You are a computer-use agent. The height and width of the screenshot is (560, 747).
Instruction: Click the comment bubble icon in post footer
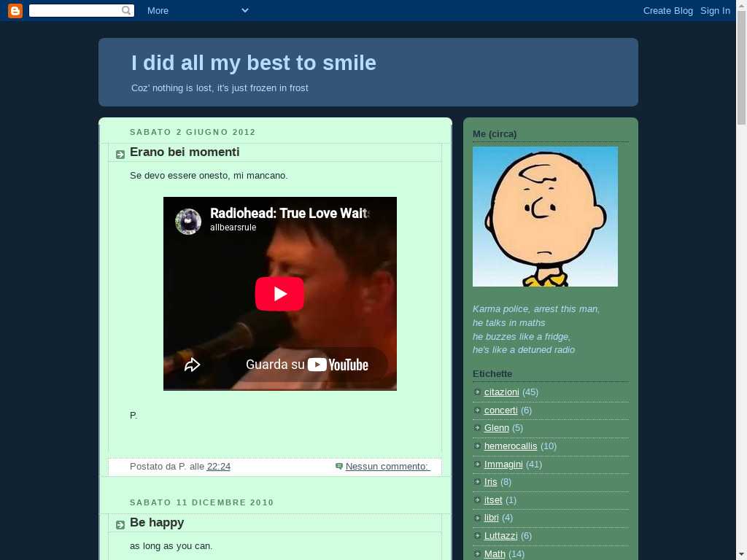(338, 466)
